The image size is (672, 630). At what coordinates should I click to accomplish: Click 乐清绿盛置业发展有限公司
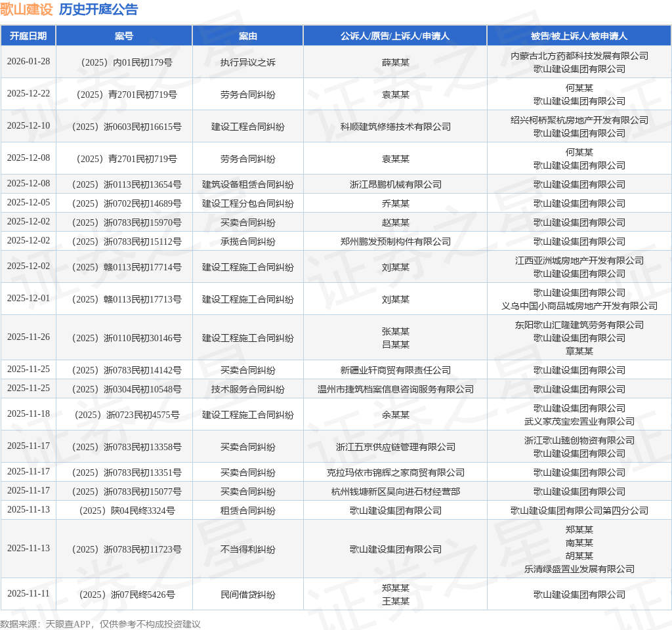tap(579, 569)
